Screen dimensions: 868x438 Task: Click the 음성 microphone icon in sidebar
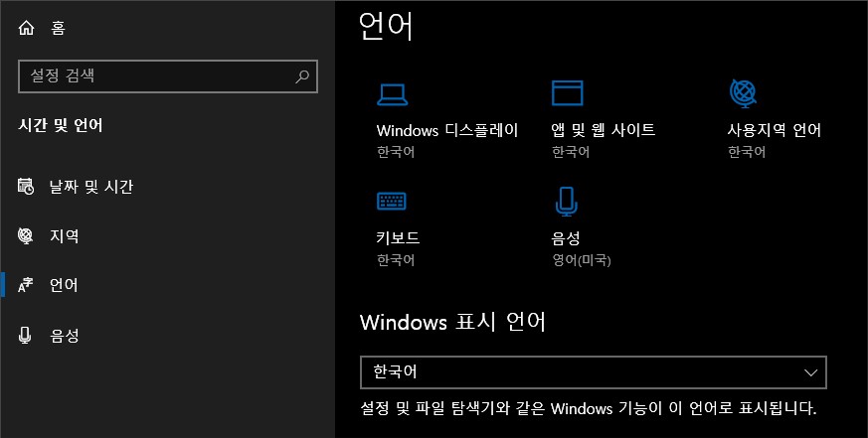(x=25, y=335)
